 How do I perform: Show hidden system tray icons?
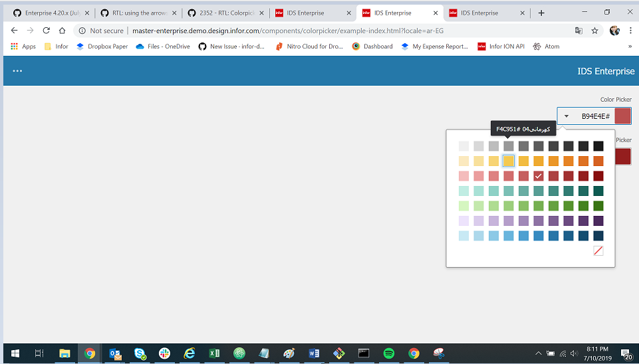pos(539,353)
